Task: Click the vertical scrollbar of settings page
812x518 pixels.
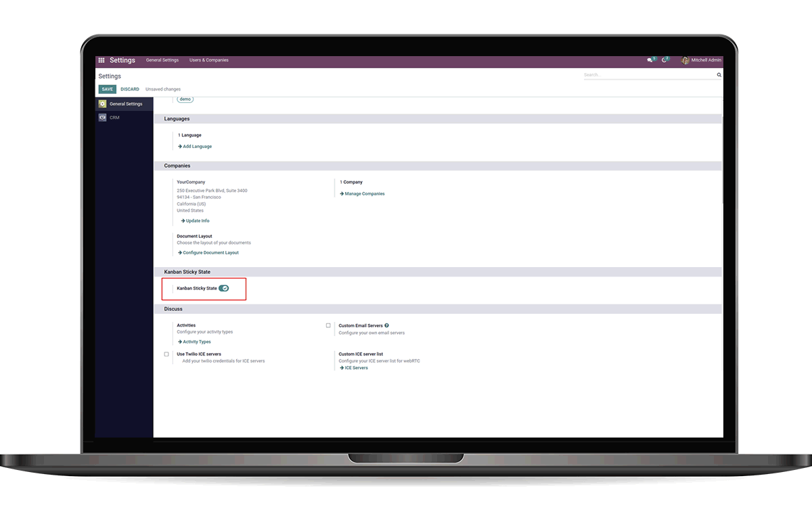Action: pos(723,159)
